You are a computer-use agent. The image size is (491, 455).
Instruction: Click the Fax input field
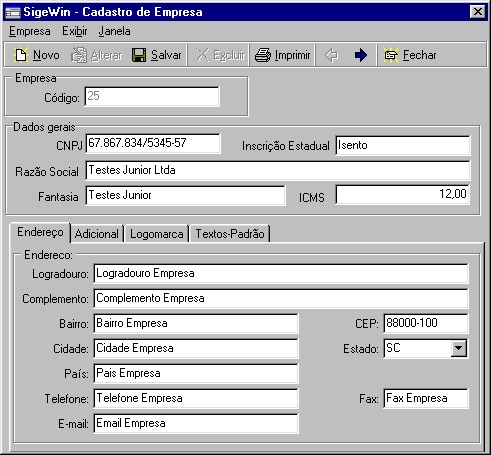click(426, 399)
